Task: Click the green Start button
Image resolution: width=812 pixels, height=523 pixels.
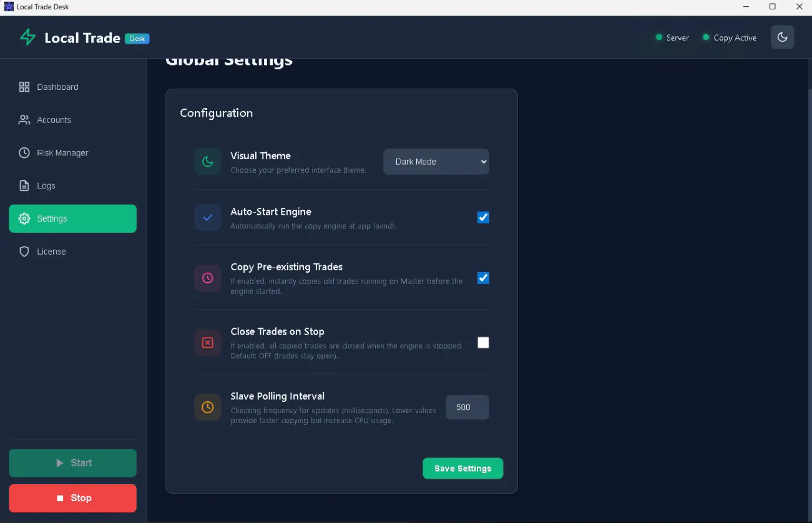Action: pos(73,463)
